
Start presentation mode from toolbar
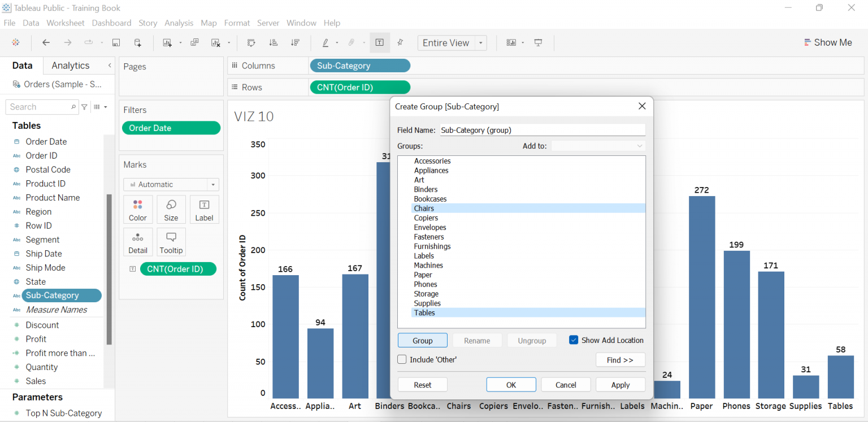[x=539, y=42]
